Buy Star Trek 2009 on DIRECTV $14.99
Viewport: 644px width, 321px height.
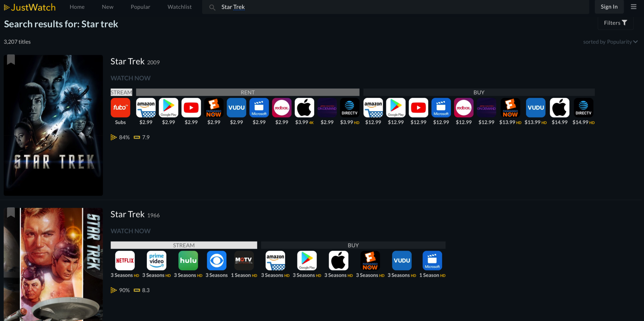click(584, 108)
